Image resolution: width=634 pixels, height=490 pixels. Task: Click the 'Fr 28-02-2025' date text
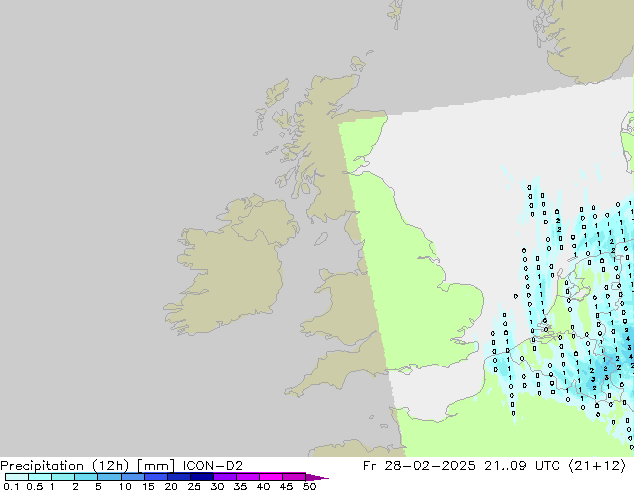tap(419, 466)
